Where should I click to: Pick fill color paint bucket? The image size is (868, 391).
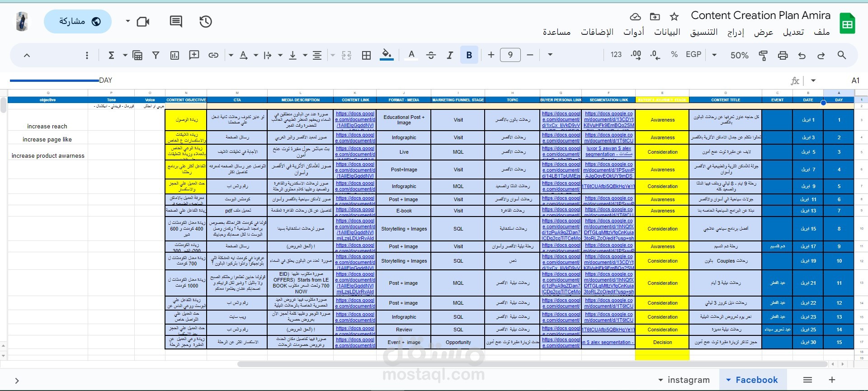pos(387,55)
